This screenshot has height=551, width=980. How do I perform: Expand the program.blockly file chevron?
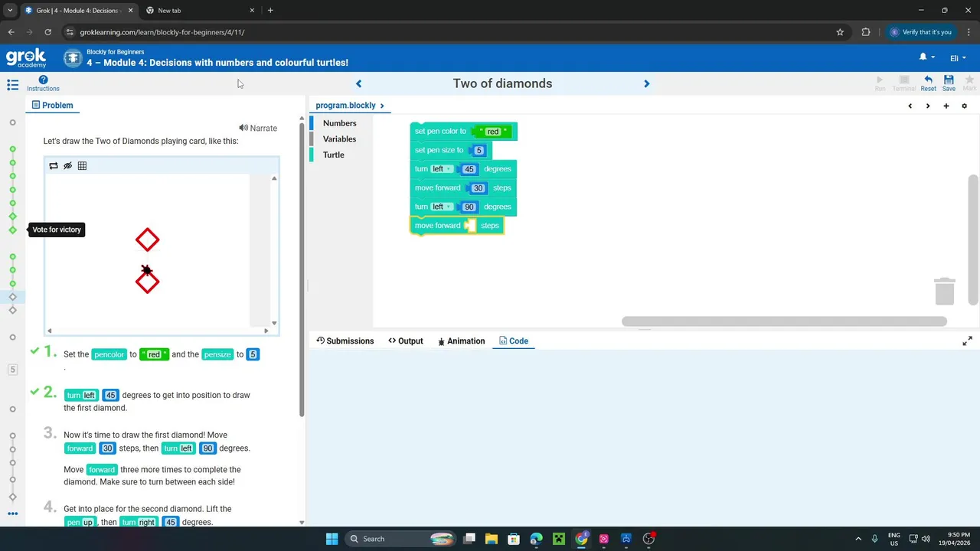click(x=382, y=106)
